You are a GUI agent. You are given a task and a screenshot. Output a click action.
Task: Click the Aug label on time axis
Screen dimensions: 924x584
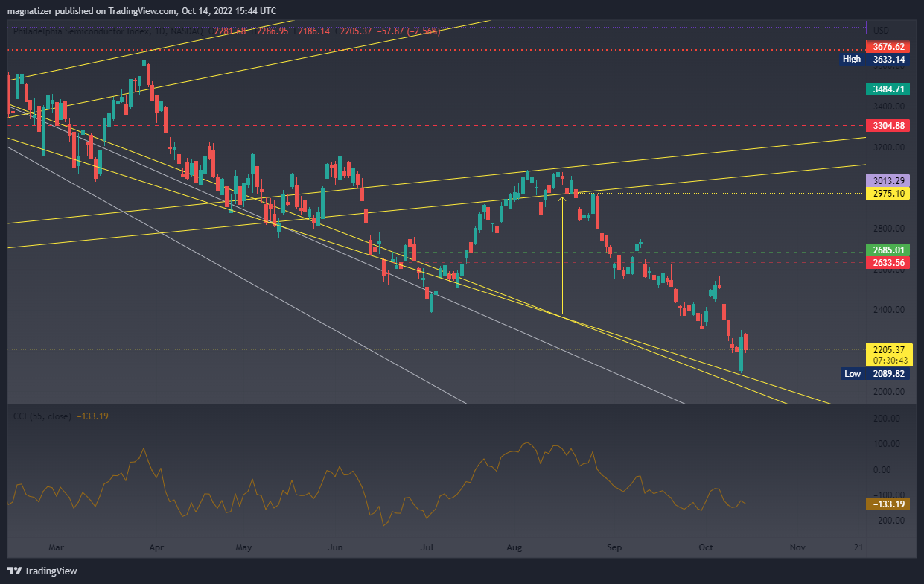click(513, 547)
